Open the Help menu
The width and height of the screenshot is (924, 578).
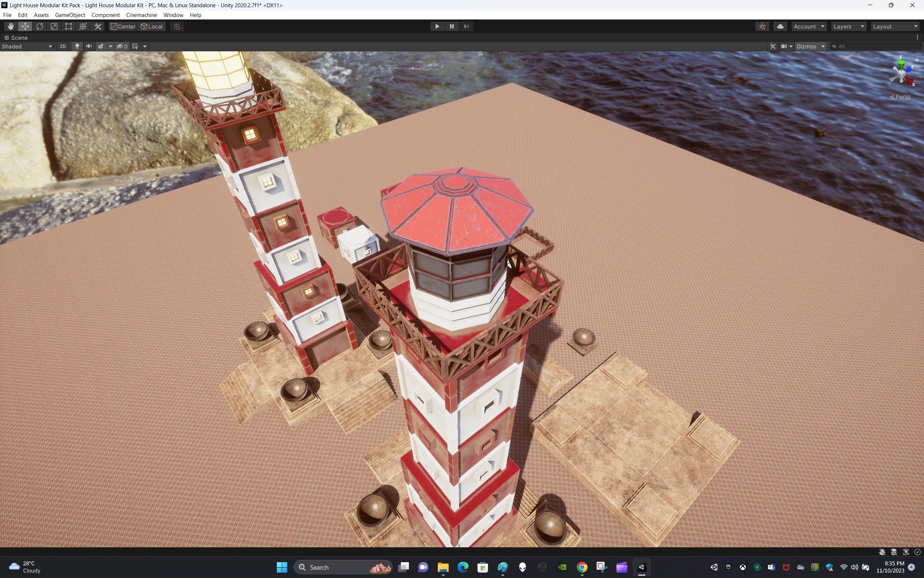[196, 15]
